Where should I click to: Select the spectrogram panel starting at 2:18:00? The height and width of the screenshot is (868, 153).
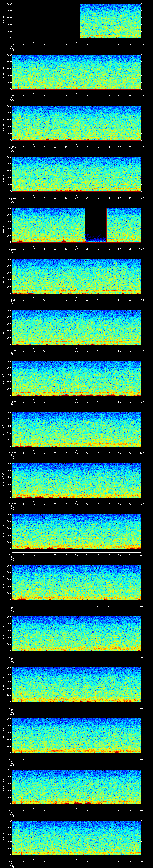point(77,736)
